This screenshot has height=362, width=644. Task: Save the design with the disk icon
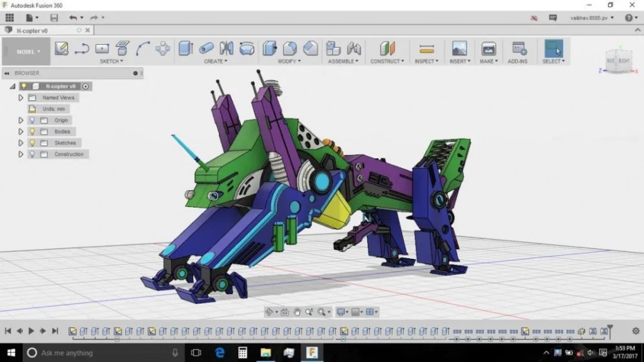click(54, 18)
